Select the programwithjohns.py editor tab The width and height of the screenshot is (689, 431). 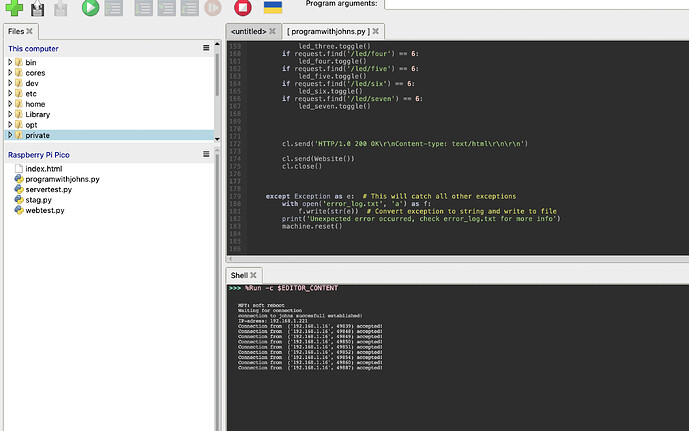coord(328,31)
